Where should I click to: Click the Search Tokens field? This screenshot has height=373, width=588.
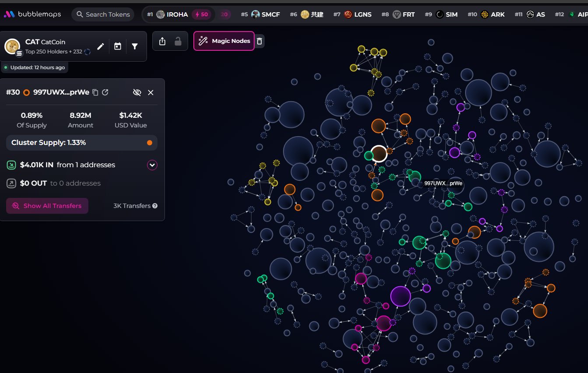click(103, 14)
